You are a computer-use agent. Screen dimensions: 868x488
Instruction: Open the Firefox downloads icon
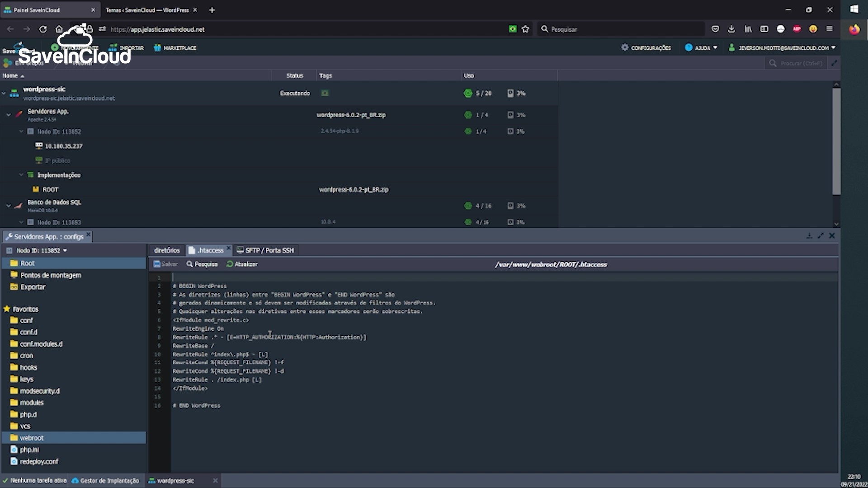pos(731,29)
